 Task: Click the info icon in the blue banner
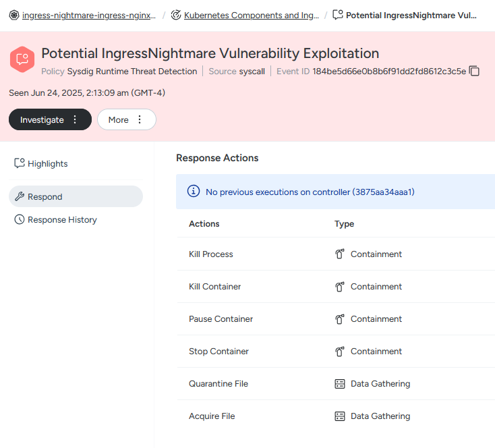click(x=194, y=191)
